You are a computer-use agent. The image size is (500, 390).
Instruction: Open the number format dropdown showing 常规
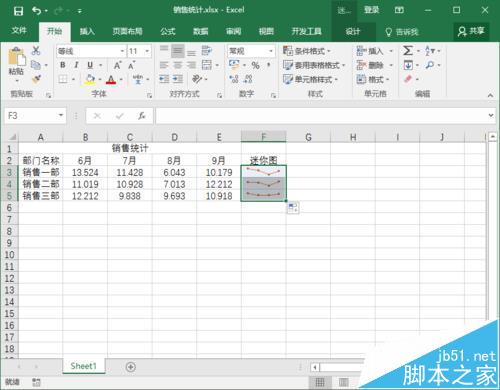coord(251,51)
